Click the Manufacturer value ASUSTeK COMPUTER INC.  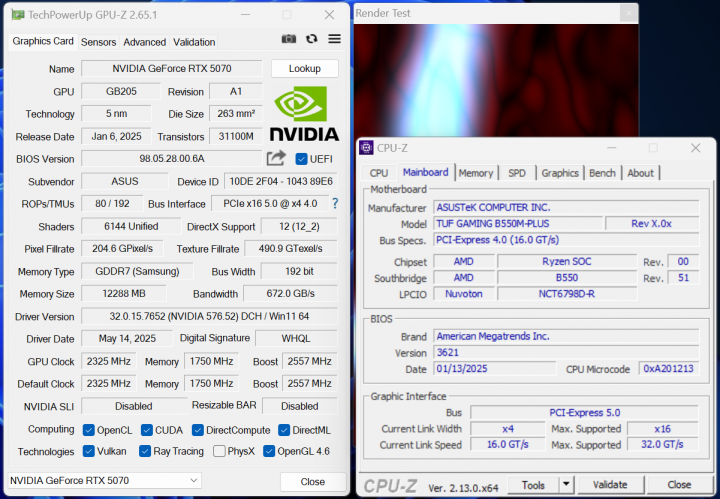[x=566, y=207]
